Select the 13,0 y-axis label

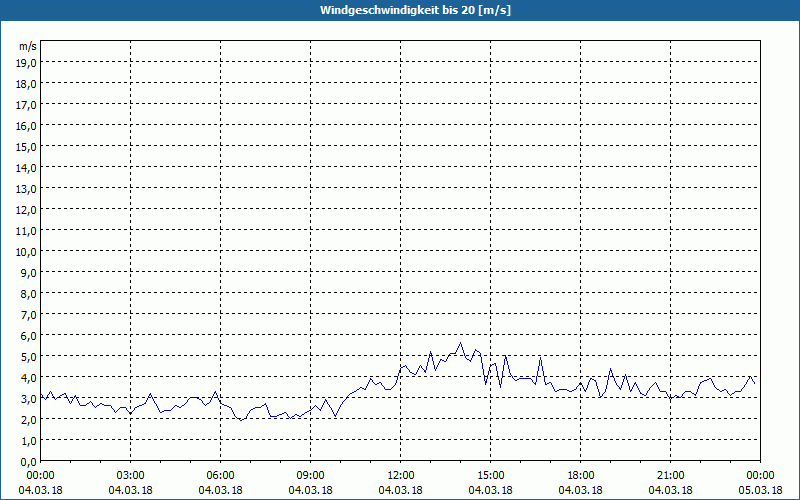tap(28, 189)
